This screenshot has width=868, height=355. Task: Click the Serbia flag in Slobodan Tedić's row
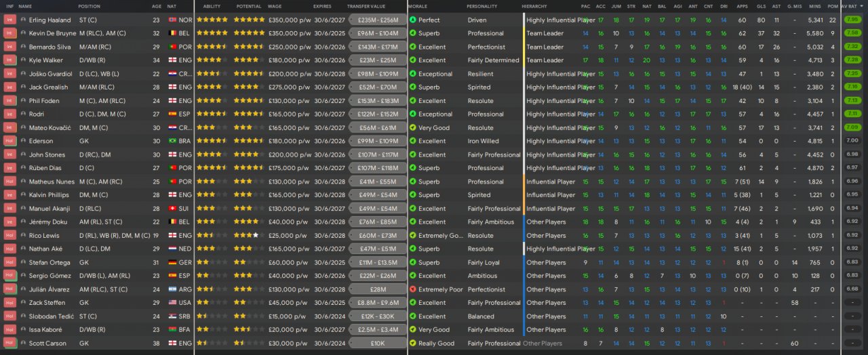coord(172,316)
